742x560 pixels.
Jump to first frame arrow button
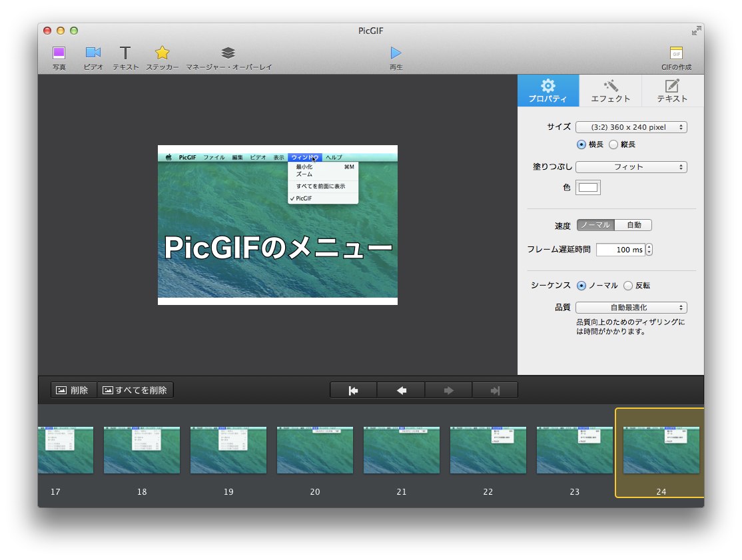click(x=354, y=391)
